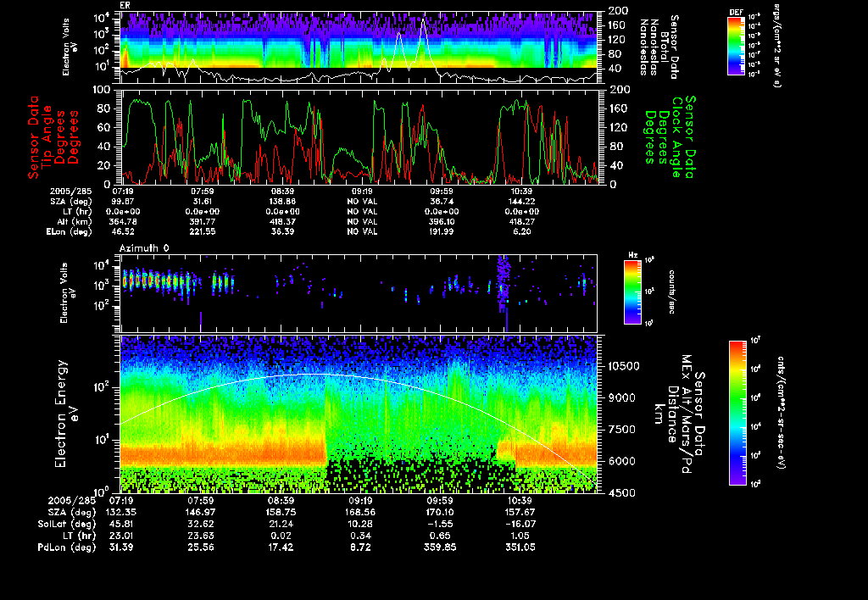Select SolLat value -1.55
Screen dimensions: 868x600
click(x=440, y=525)
